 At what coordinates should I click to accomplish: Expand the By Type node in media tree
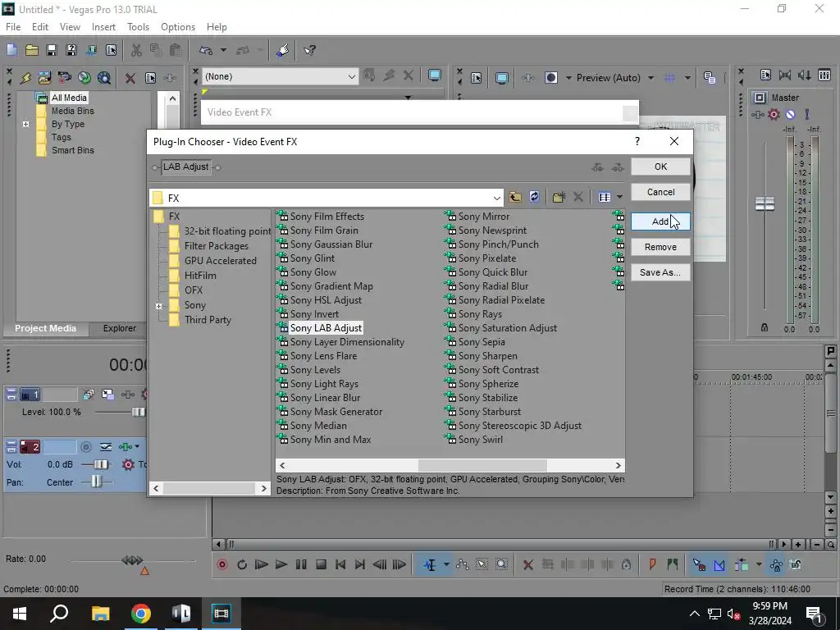tap(25, 125)
